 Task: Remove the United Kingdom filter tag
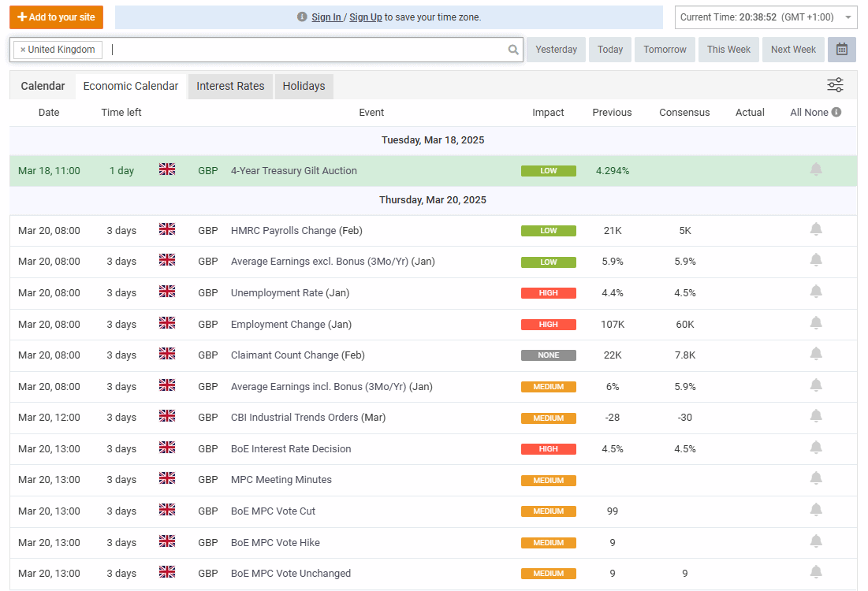point(23,49)
